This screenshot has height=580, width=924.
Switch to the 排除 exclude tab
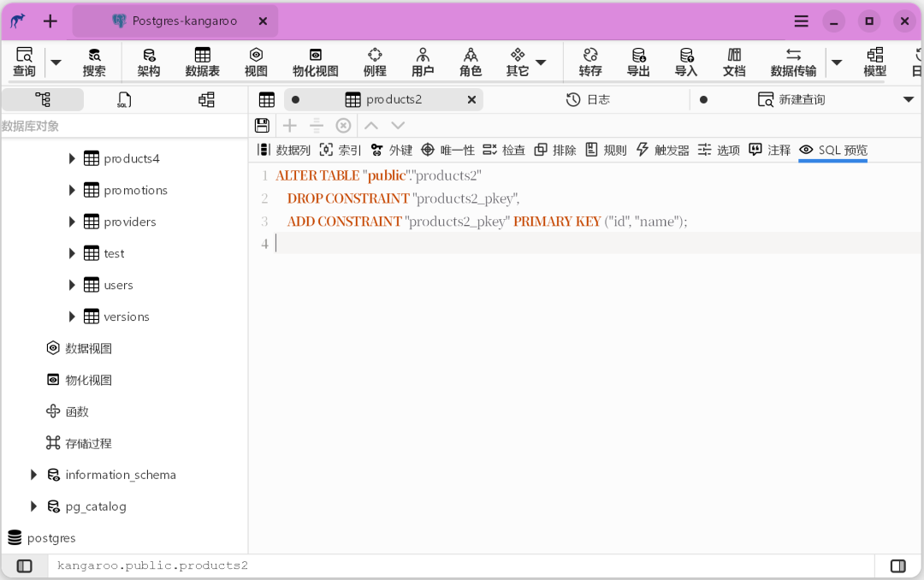coord(554,150)
